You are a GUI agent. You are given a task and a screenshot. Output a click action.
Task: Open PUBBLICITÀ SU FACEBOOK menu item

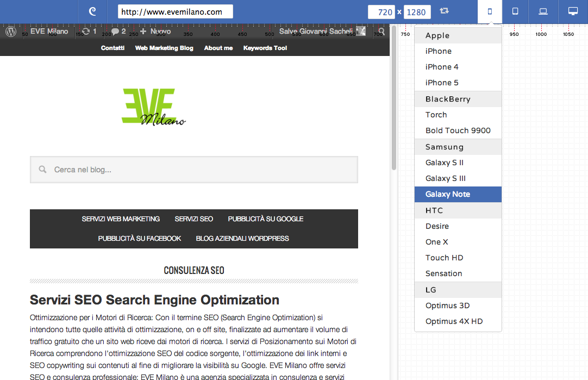click(x=140, y=239)
